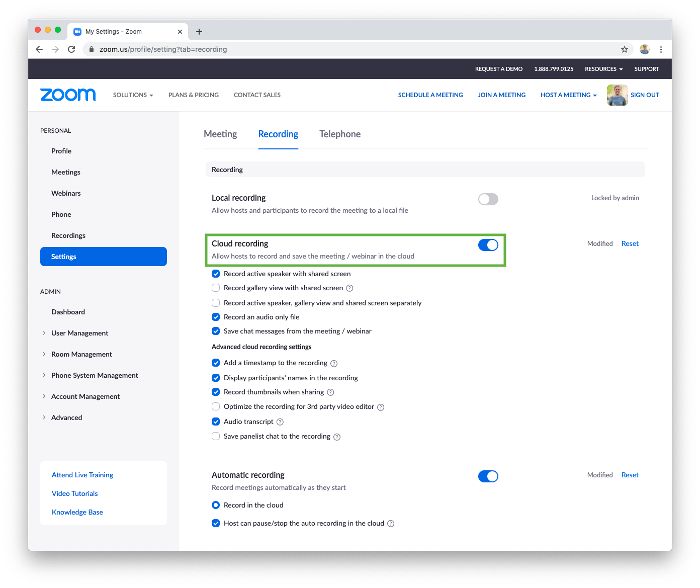Close the My Settings - Zoom tab

(x=180, y=32)
